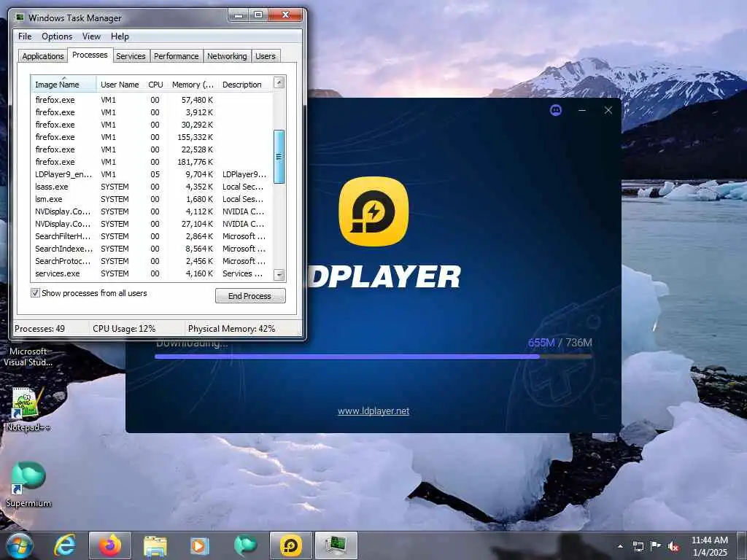Select the LDPlayer9_en... process row

[x=152, y=174]
